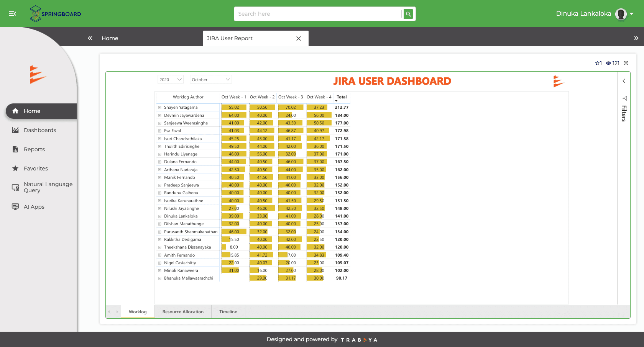Viewport: 644px width, 347px height.
Task: Click the Reports document icon
Action: [x=15, y=149]
